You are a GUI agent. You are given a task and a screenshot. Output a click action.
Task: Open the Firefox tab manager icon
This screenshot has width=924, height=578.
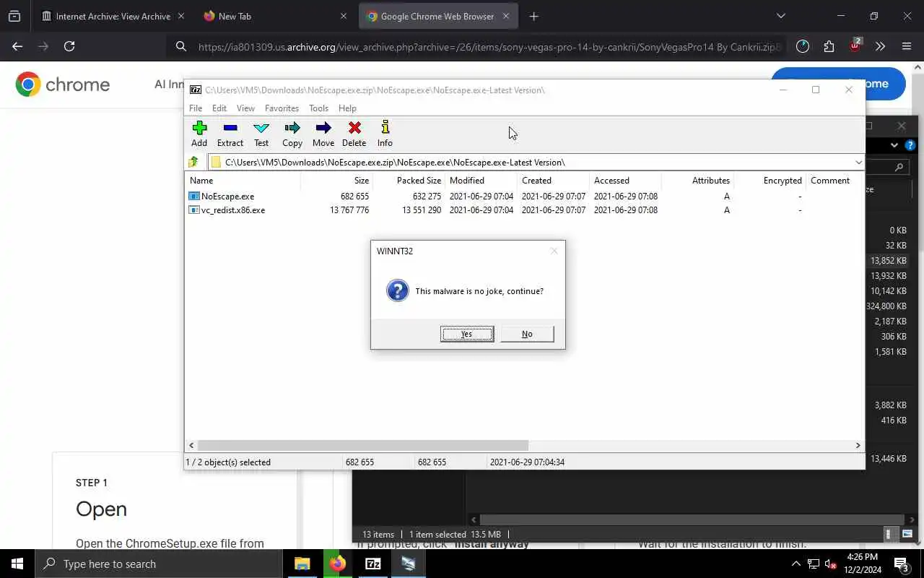(14, 16)
